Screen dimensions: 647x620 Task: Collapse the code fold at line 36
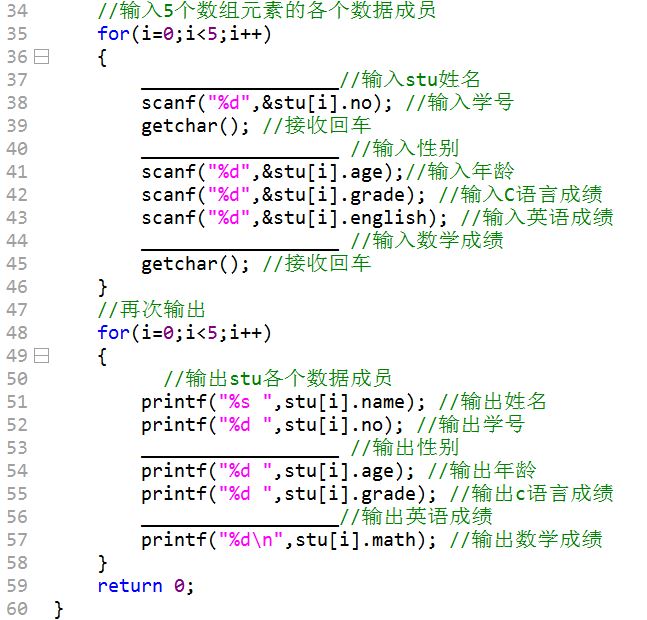[41, 57]
